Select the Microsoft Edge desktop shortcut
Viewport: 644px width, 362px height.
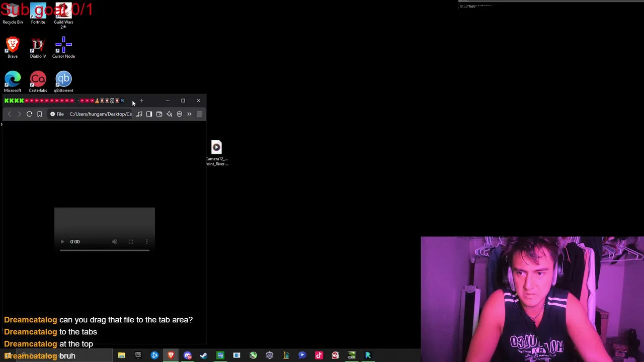coord(13,82)
